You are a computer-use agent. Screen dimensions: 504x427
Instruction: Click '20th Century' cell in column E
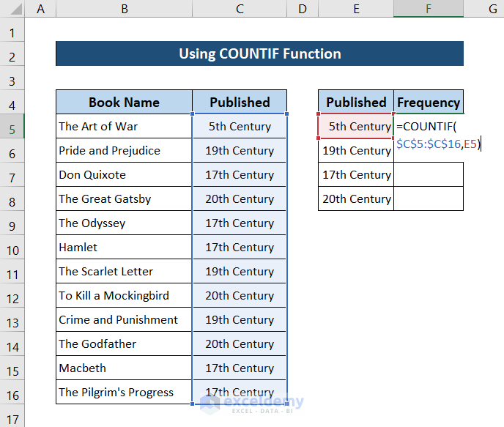356,198
